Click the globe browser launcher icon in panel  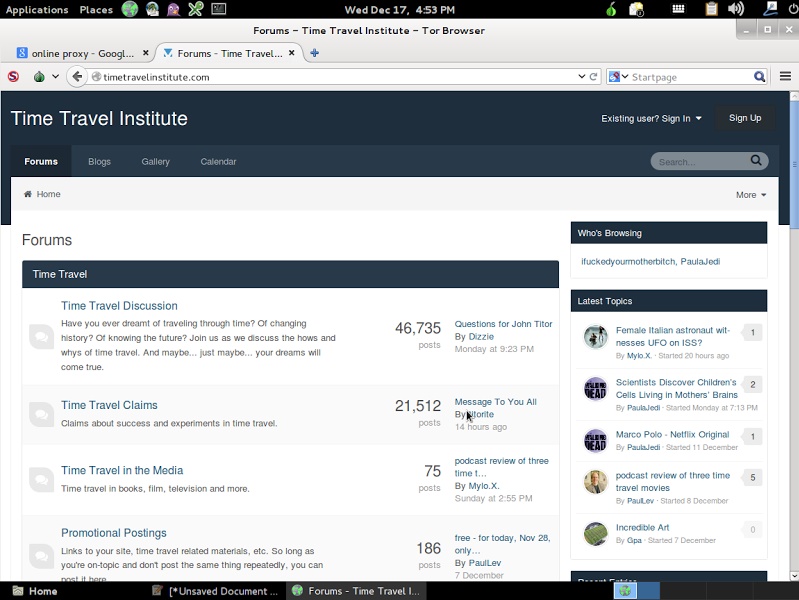[130, 9]
